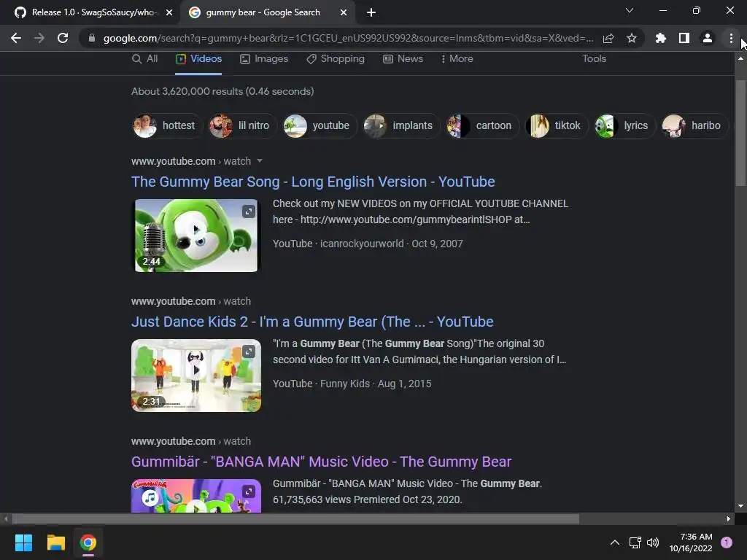Click the Chrome taskbar icon

88,542
